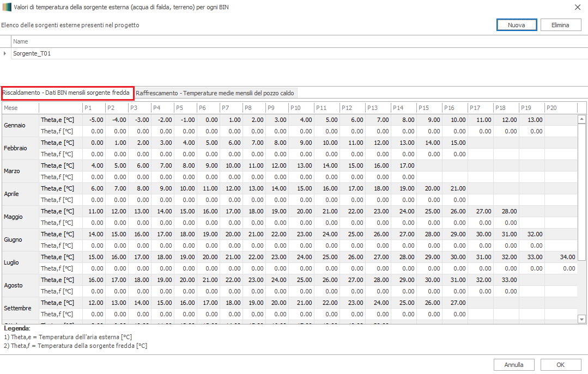
Task: Switch to Raffrescamento pozzo caldo tab
Action: [x=215, y=93]
